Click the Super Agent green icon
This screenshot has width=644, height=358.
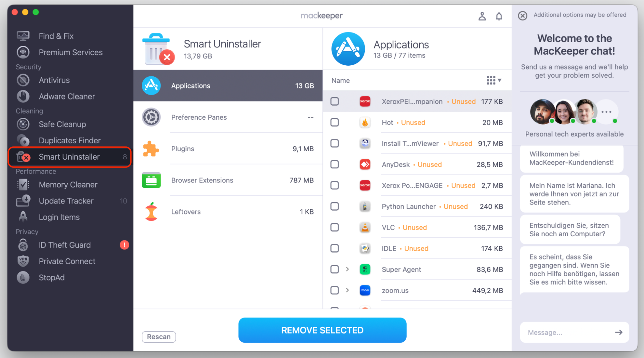[x=365, y=269]
